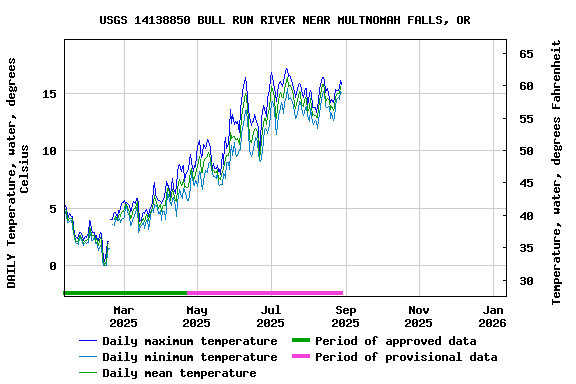Click the 'Daily mean temperature' legend label

point(179,373)
